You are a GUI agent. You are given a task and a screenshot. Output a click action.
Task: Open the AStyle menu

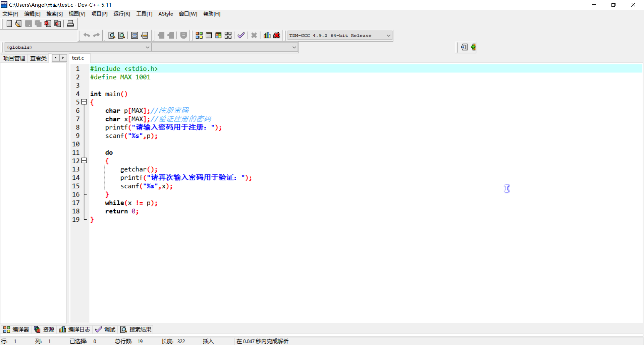[x=166, y=14]
